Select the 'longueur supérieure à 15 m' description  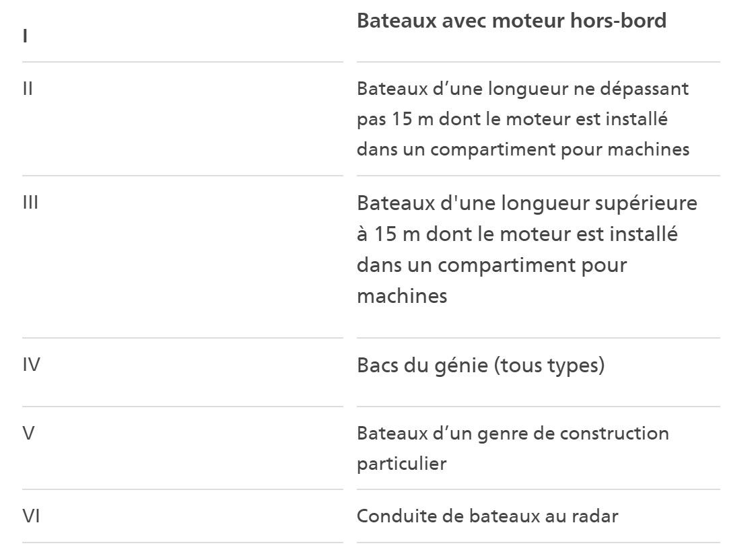click(x=526, y=249)
